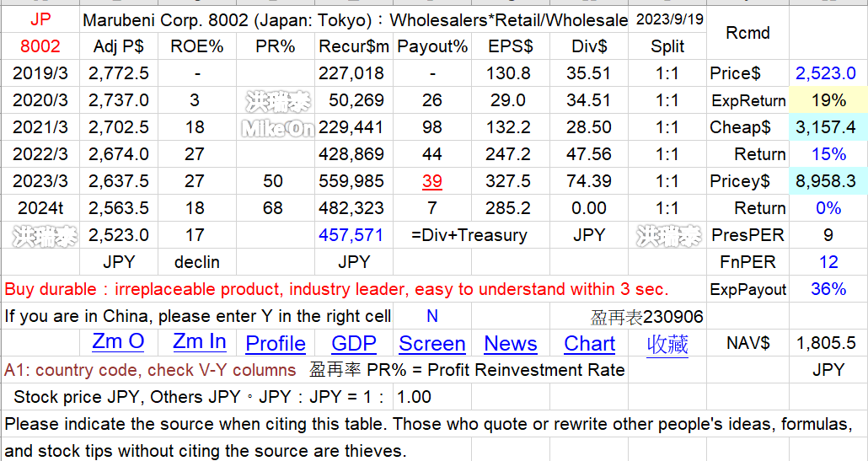Click the =Div+Treasury cell

point(469,235)
